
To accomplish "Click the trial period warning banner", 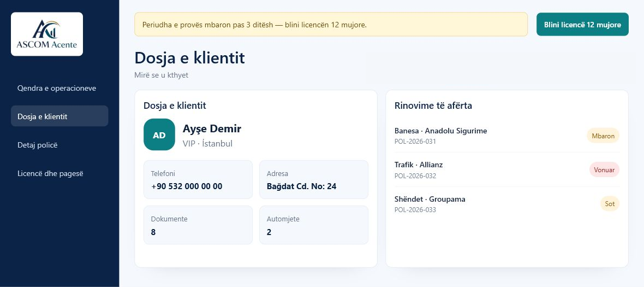I will click(x=331, y=25).
